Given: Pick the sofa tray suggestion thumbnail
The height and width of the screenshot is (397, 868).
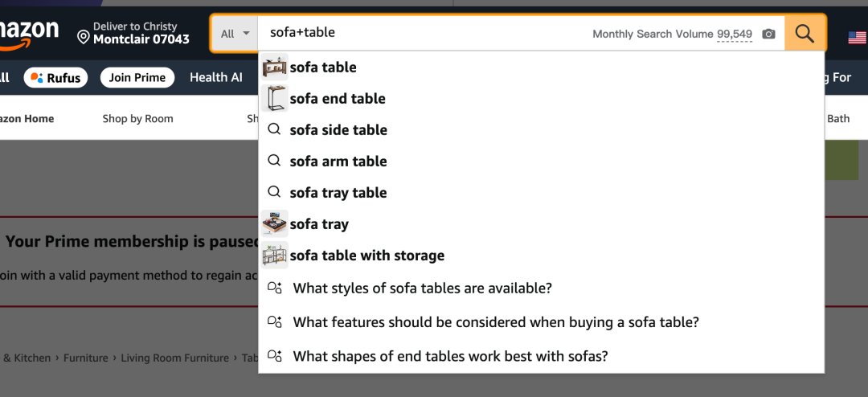Looking at the screenshot, I should coord(275,223).
